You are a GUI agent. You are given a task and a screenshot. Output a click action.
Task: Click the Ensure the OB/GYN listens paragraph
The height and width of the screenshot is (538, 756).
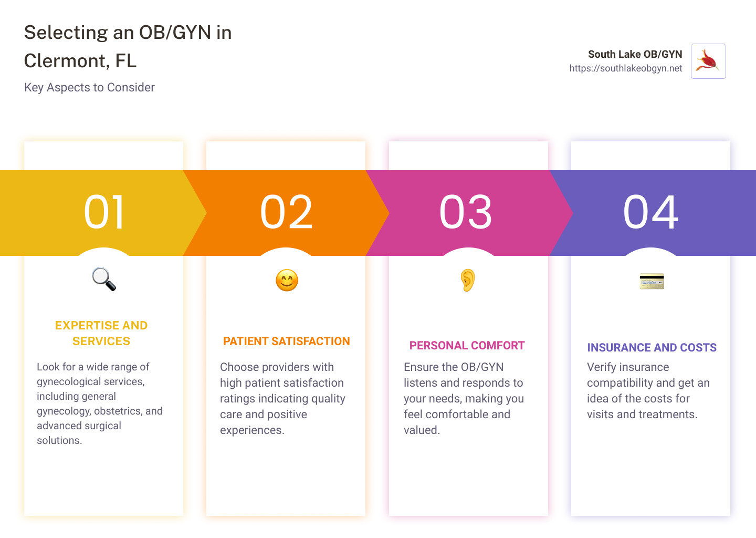tap(464, 399)
